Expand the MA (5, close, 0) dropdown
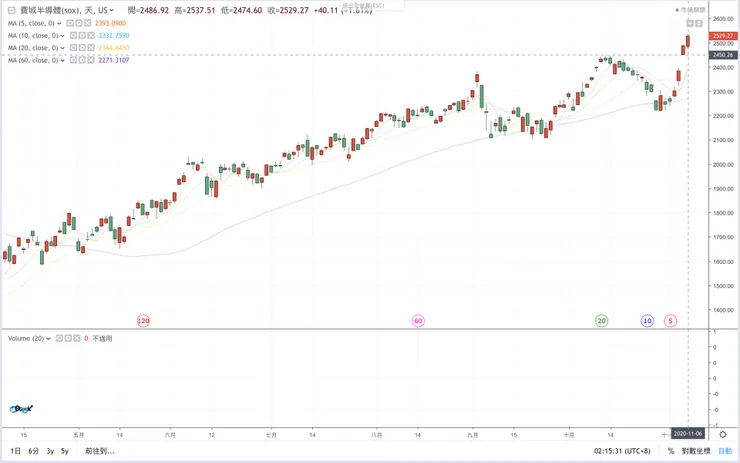Viewport: 740px width, 463px height. (59, 23)
